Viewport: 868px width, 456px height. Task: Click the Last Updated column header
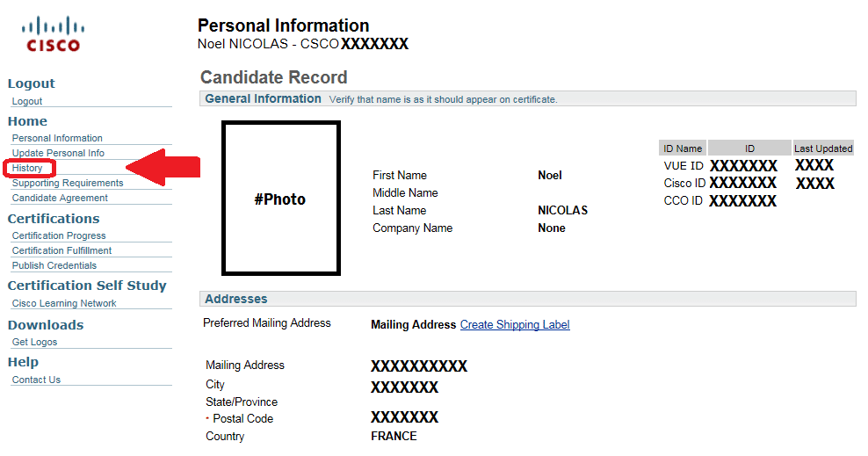(823, 148)
